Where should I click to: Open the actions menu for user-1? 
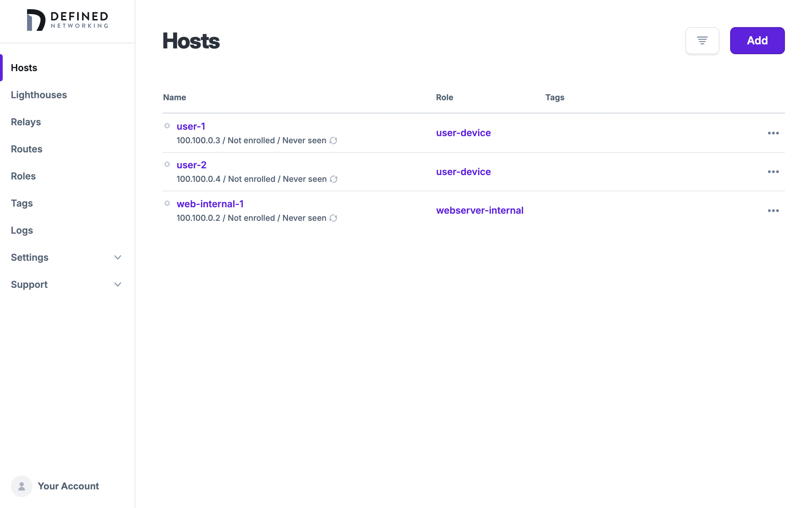tap(773, 133)
